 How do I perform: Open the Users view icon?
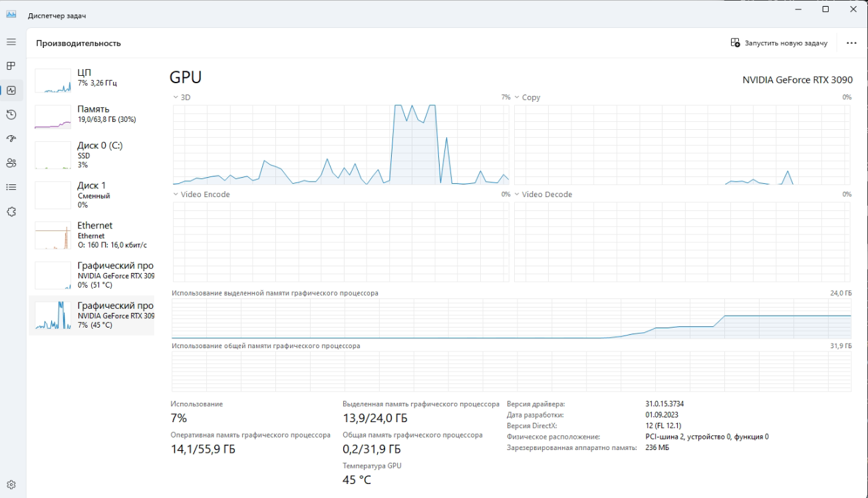tap(11, 162)
